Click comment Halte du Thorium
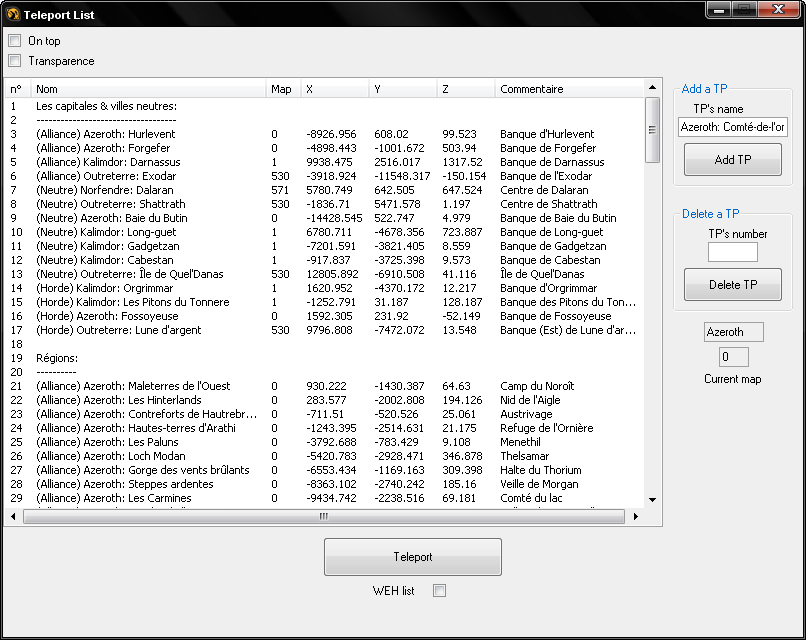This screenshot has height=640, width=806. pyautogui.click(x=541, y=470)
